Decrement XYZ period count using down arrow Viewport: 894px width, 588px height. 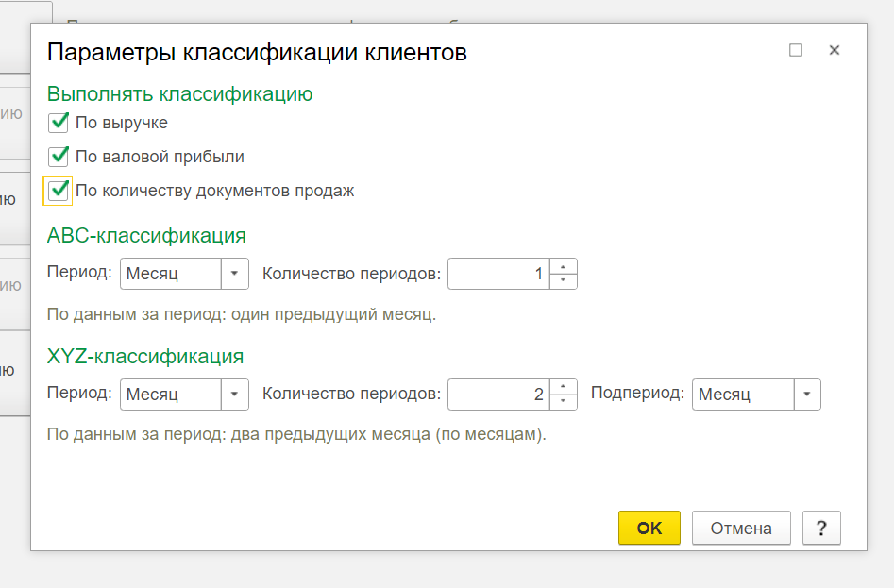pos(563,401)
